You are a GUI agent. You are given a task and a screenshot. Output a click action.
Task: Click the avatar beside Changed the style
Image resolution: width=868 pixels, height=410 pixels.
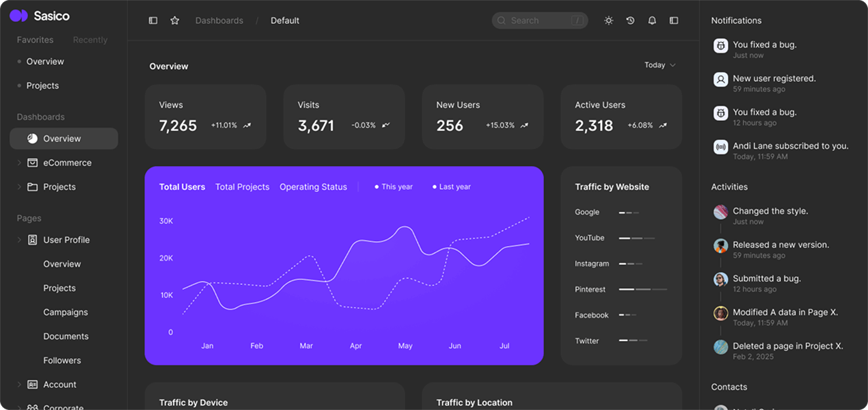(720, 212)
